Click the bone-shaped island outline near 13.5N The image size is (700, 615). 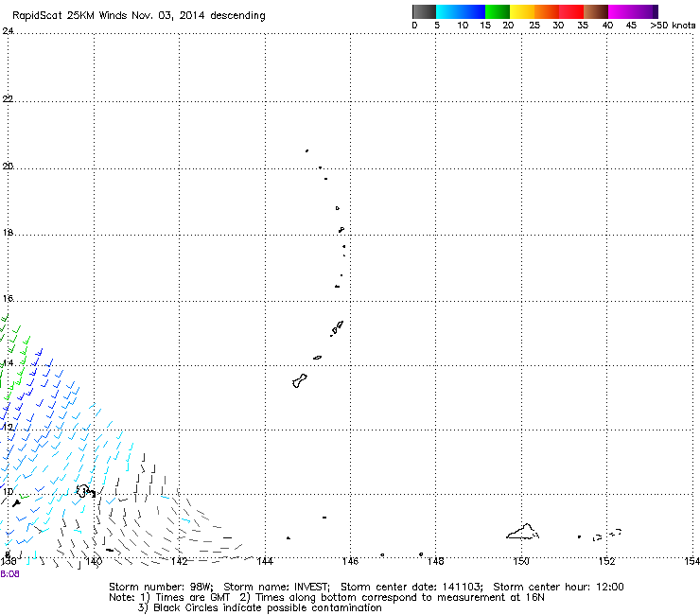pos(300,381)
